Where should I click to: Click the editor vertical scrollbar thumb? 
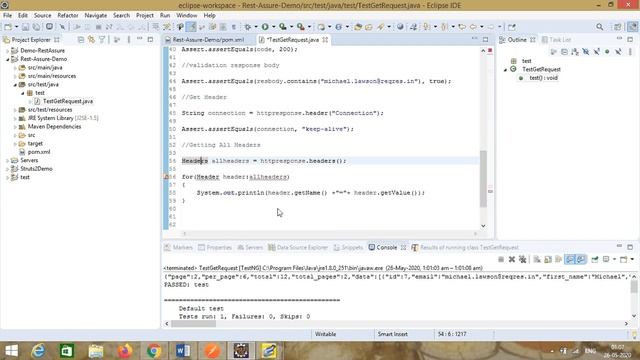(x=483, y=179)
